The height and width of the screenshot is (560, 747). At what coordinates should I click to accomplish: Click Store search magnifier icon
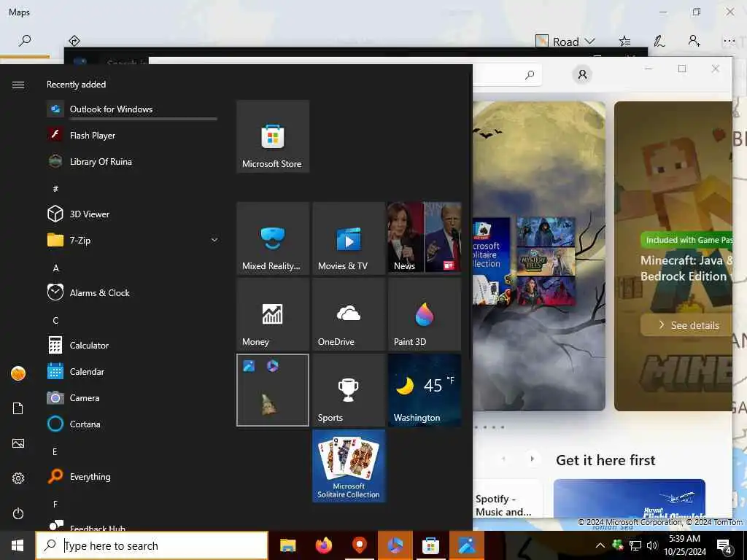(530, 75)
